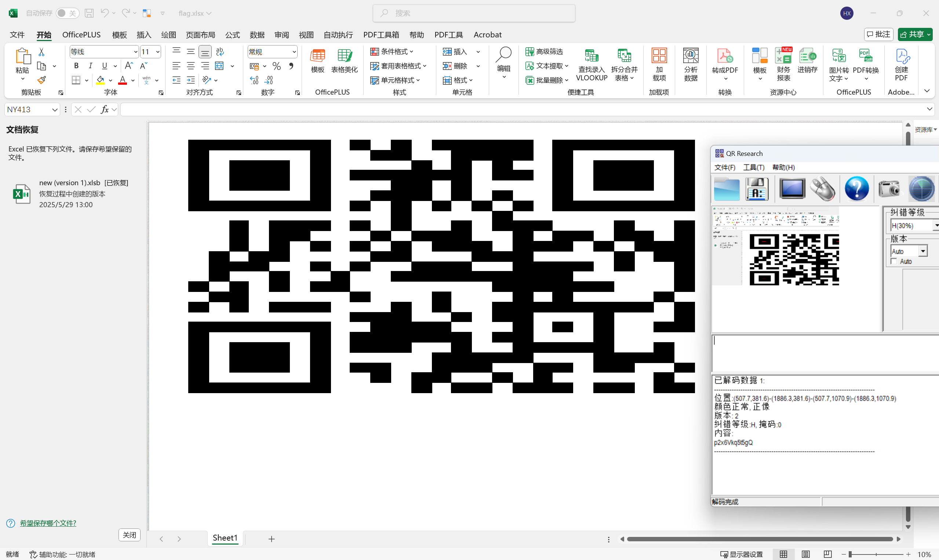The image size is (939, 560).
Task: Apply center horizontal alignment
Action: pos(191,66)
